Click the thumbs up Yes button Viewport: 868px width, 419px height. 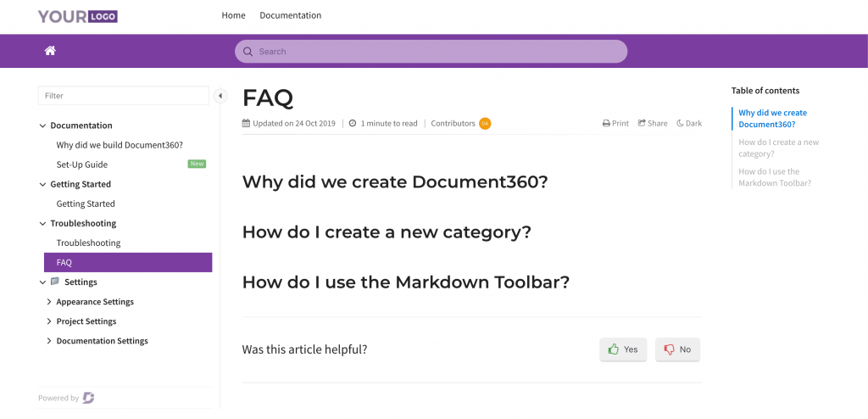click(x=623, y=349)
